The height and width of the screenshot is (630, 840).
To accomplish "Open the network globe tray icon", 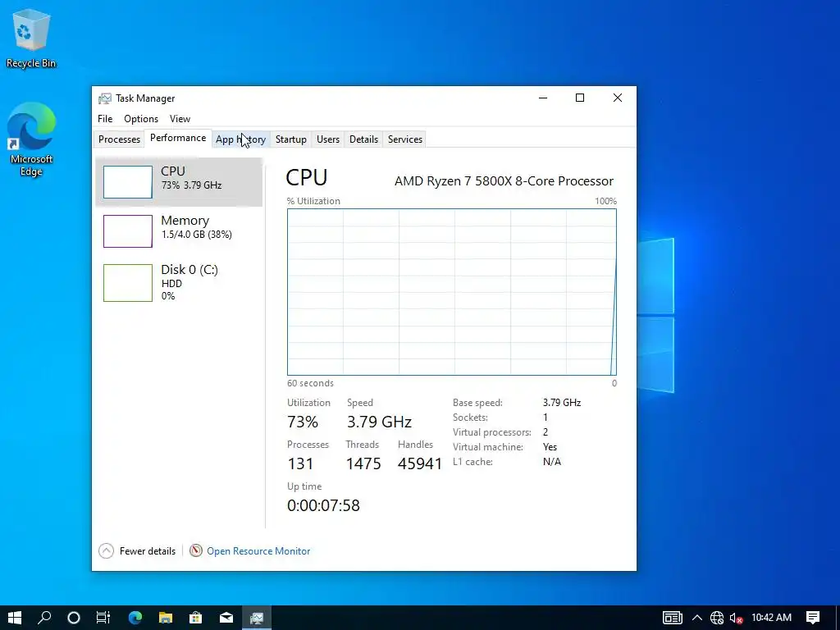I will pos(717,618).
